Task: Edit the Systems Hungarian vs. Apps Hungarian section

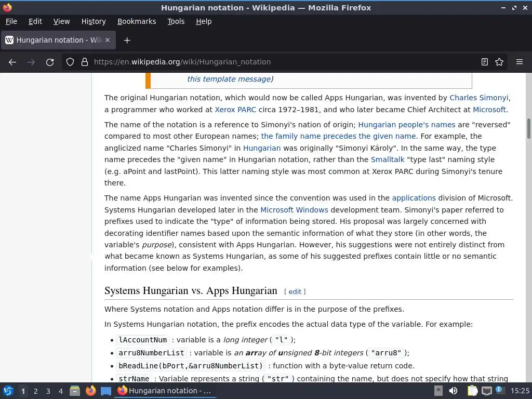Action: click(295, 291)
